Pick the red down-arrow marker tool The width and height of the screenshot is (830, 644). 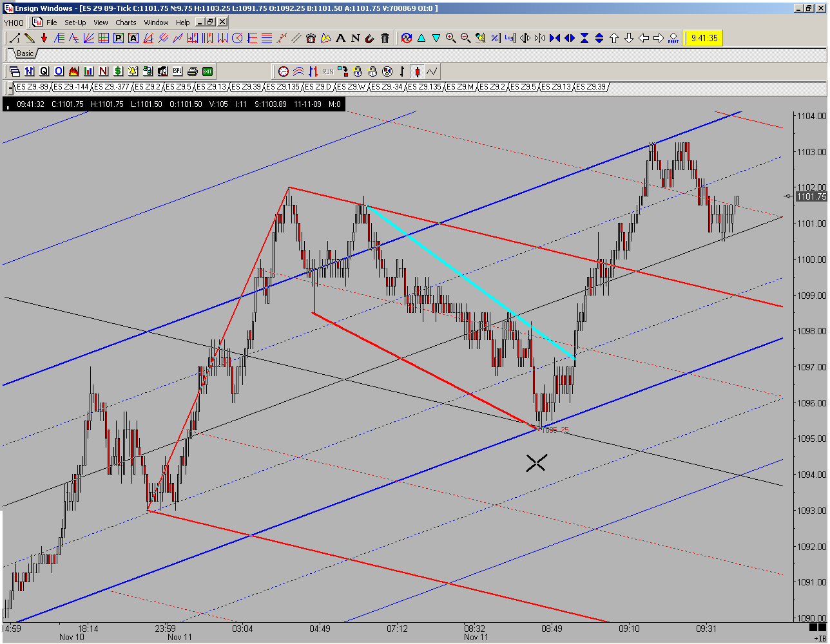click(44, 38)
